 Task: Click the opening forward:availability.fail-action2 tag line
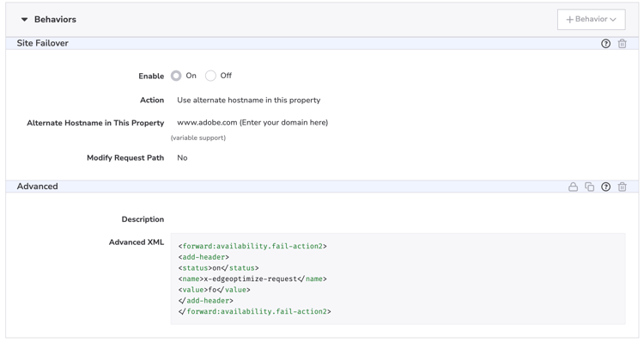pyautogui.click(x=252, y=246)
